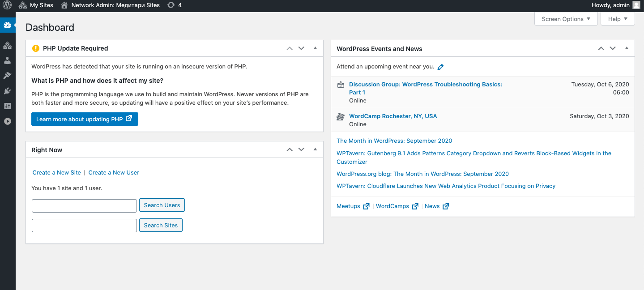This screenshot has height=290, width=644.
Task: Open the Users section in the sidebar
Action: [7, 60]
